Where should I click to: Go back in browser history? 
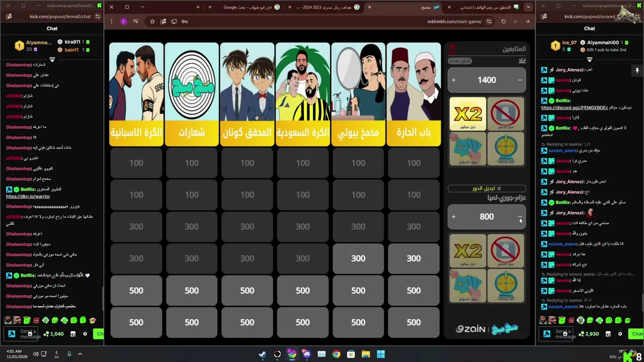(x=527, y=22)
